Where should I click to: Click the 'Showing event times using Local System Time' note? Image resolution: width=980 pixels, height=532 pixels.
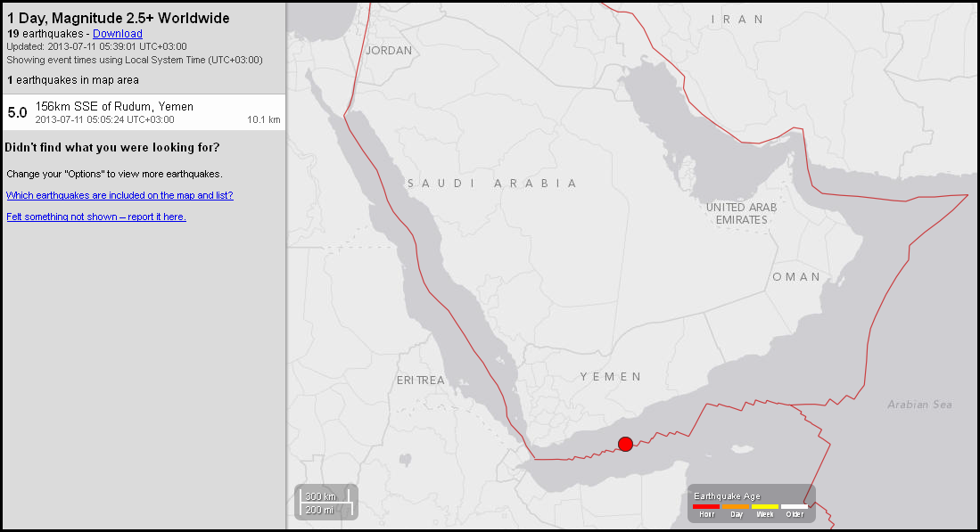tap(135, 60)
